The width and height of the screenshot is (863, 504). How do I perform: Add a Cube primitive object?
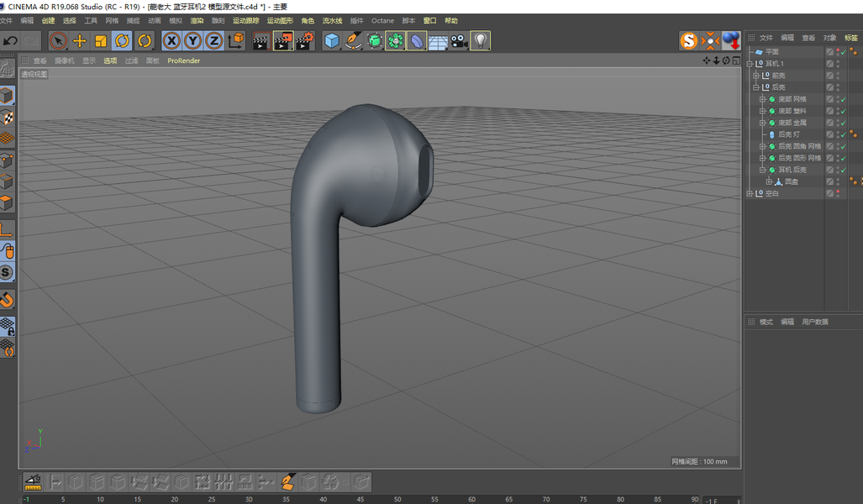pyautogui.click(x=332, y=40)
